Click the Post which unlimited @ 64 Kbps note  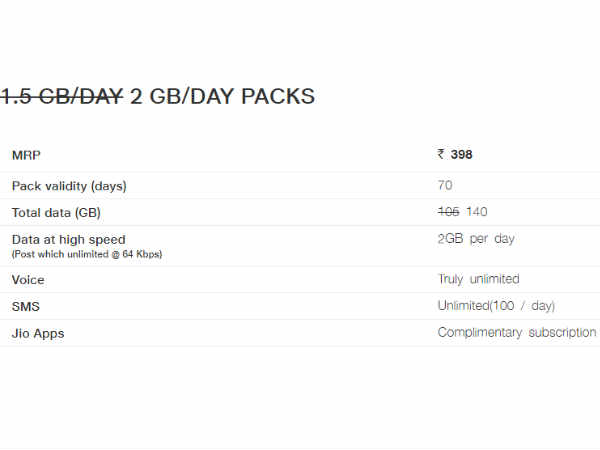[x=87, y=254]
